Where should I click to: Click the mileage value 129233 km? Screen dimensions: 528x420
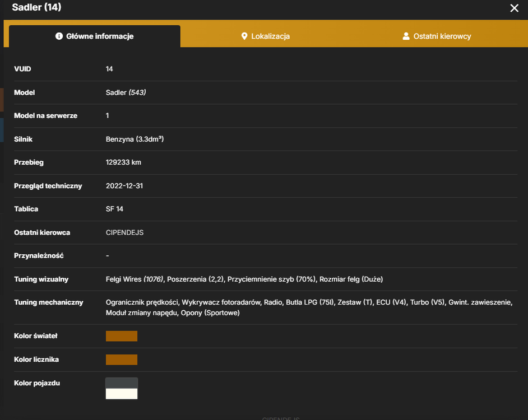123,162
